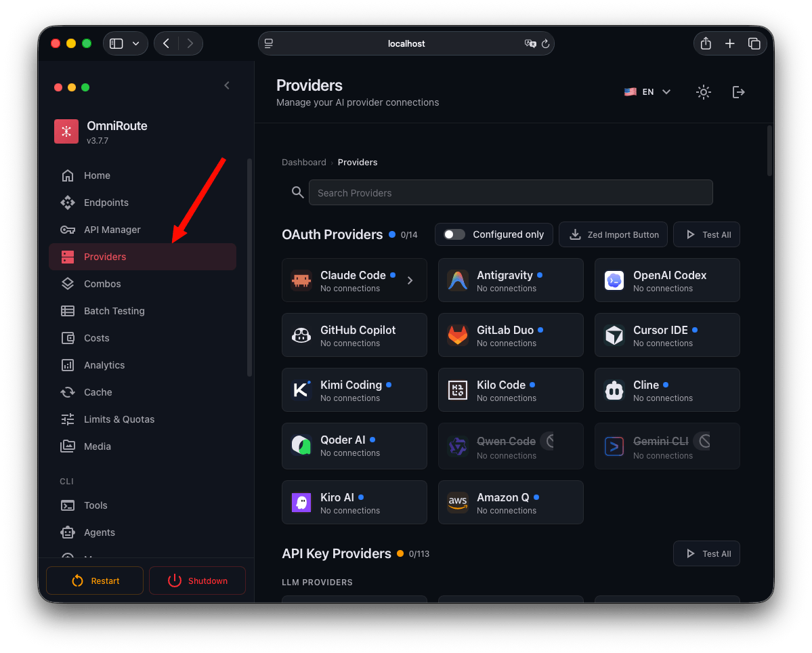The height and width of the screenshot is (653, 812).
Task: Click the blocked toggle on Gemini CLI
Action: pyautogui.click(x=702, y=441)
